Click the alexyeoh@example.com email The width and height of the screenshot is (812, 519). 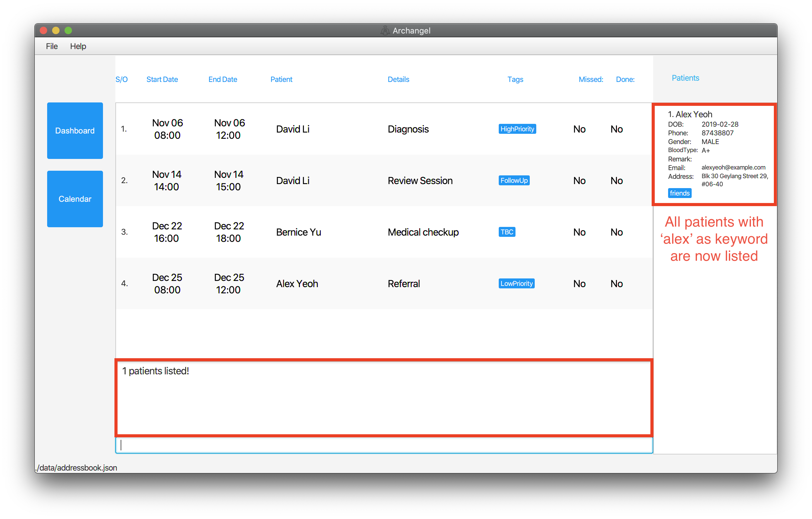click(x=734, y=167)
